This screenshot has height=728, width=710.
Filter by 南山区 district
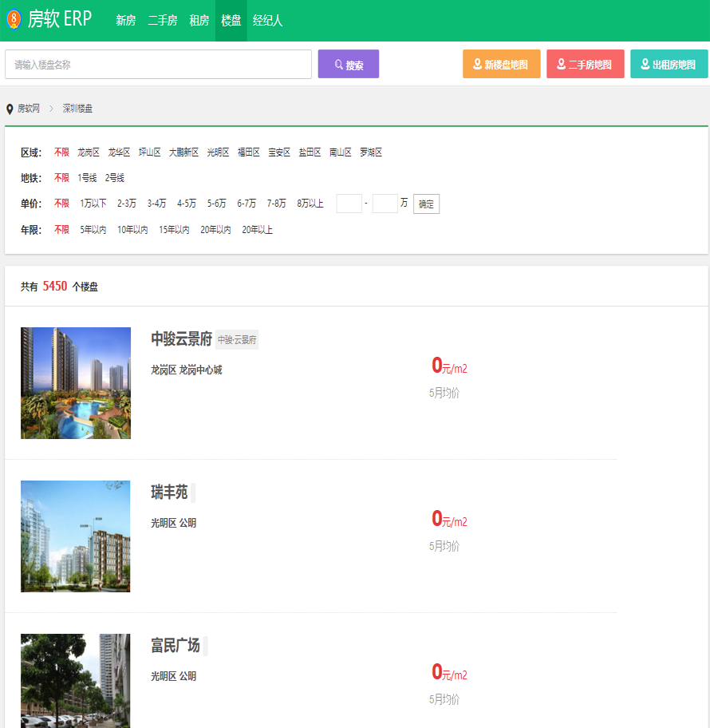click(341, 152)
